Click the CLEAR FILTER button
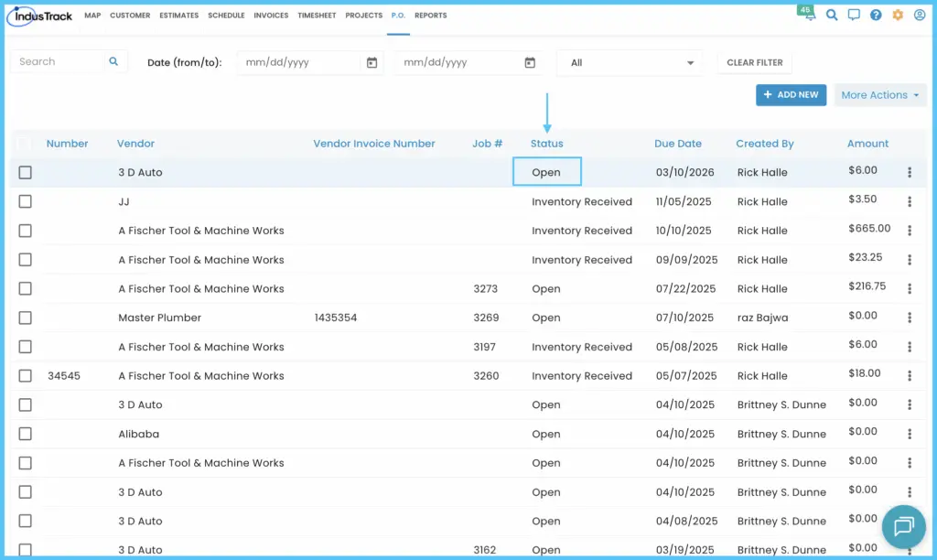Viewport: 937px width, 560px height. [754, 63]
